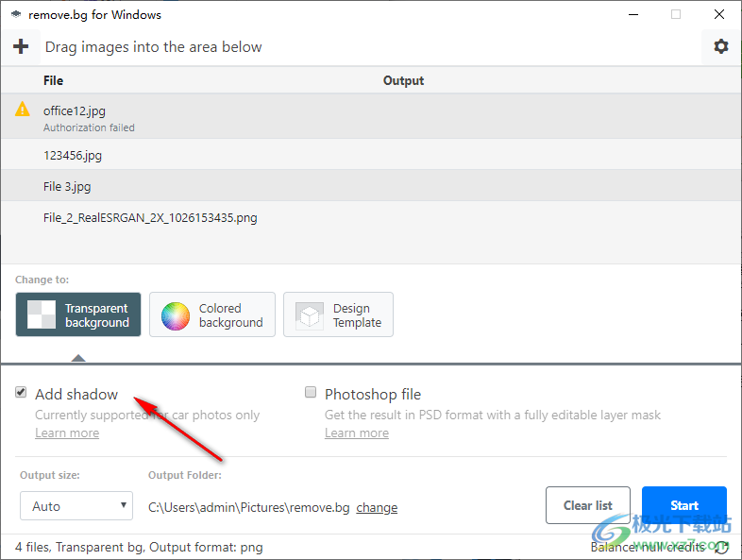The height and width of the screenshot is (560, 742).
Task: Click the color wheel icon
Action: pos(176,315)
